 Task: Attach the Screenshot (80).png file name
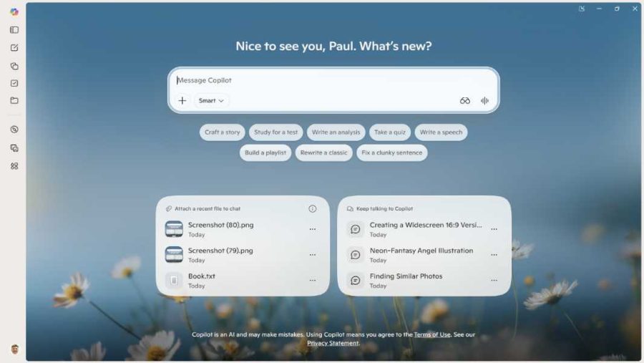220,226
